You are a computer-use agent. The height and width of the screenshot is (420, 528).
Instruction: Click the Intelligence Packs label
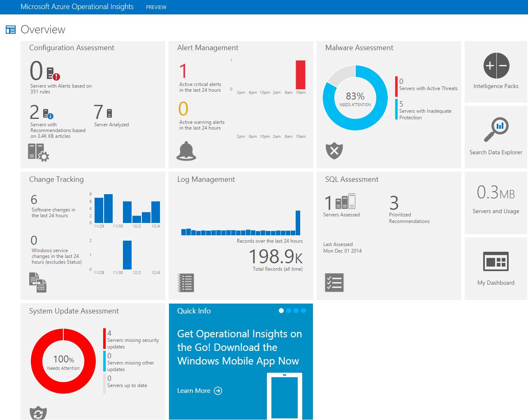coord(496,86)
